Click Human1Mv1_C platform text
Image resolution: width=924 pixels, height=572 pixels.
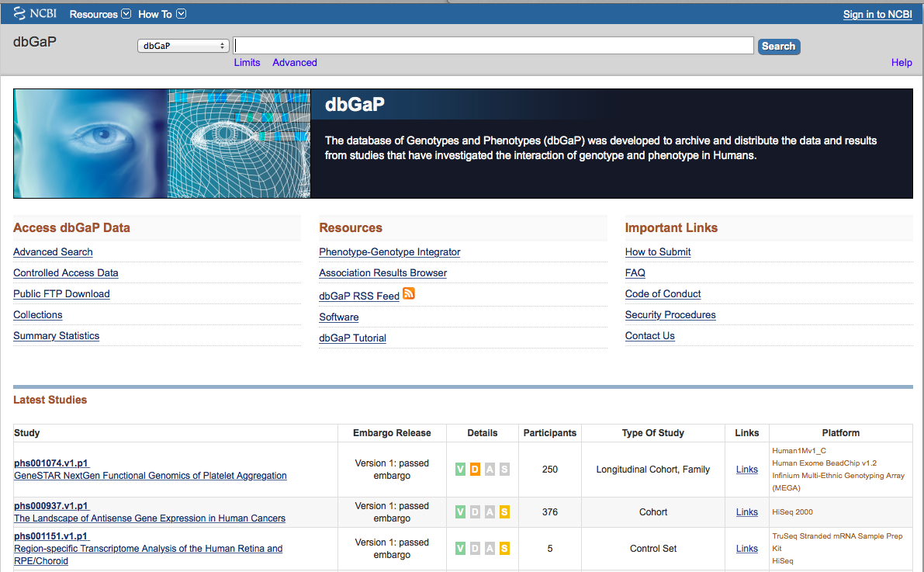799,450
